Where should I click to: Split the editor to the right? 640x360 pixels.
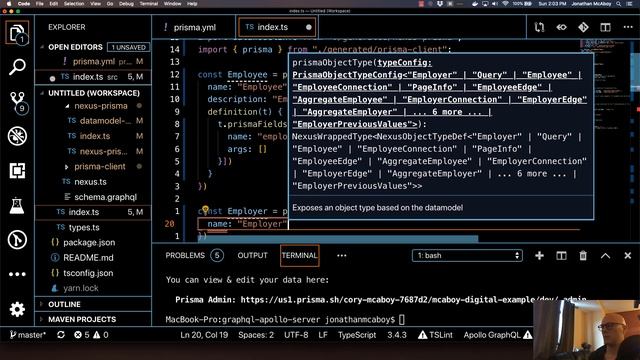point(605,27)
